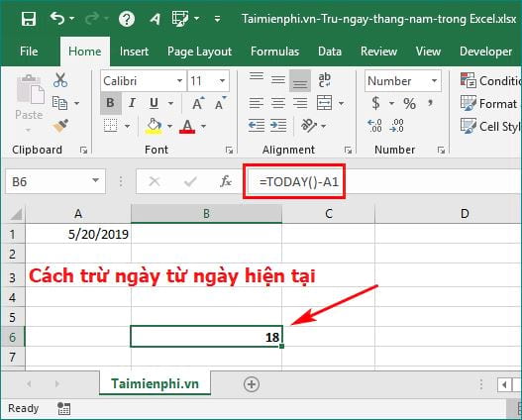Click Increase Font Size icon
The height and width of the screenshot is (420, 522).
198,103
